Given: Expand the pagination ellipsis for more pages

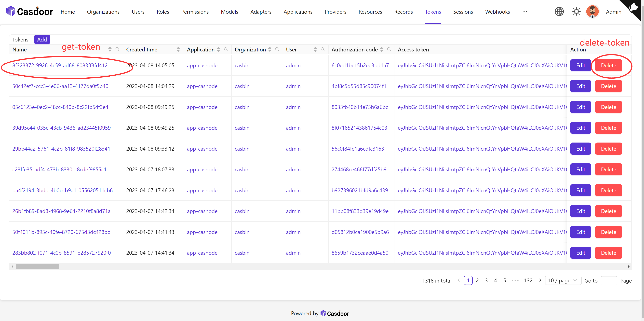Looking at the screenshot, I should tap(515, 280).
